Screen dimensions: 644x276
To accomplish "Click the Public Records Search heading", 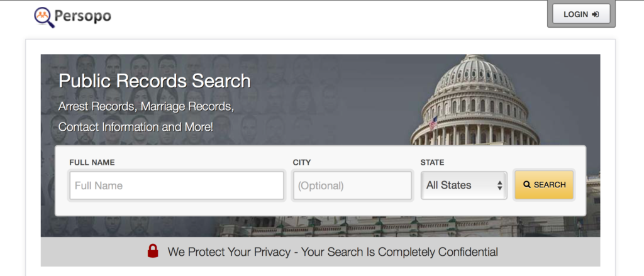I will pyautogui.click(x=154, y=81).
